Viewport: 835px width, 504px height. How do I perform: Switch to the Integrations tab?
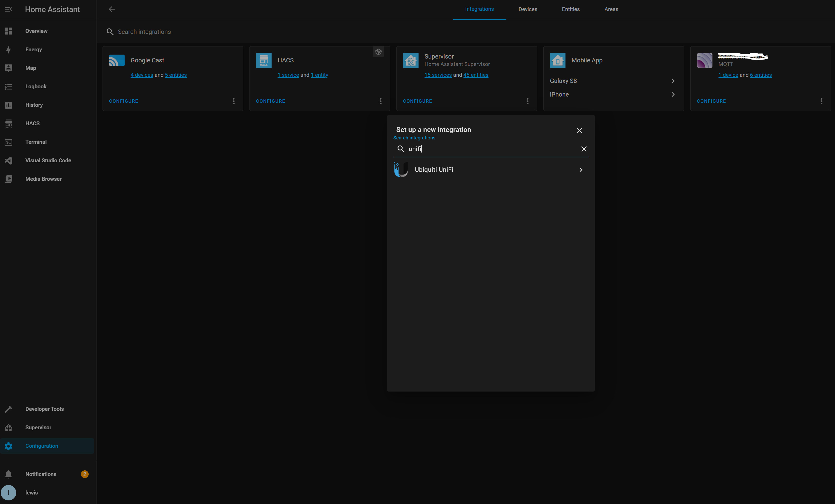pyautogui.click(x=479, y=9)
